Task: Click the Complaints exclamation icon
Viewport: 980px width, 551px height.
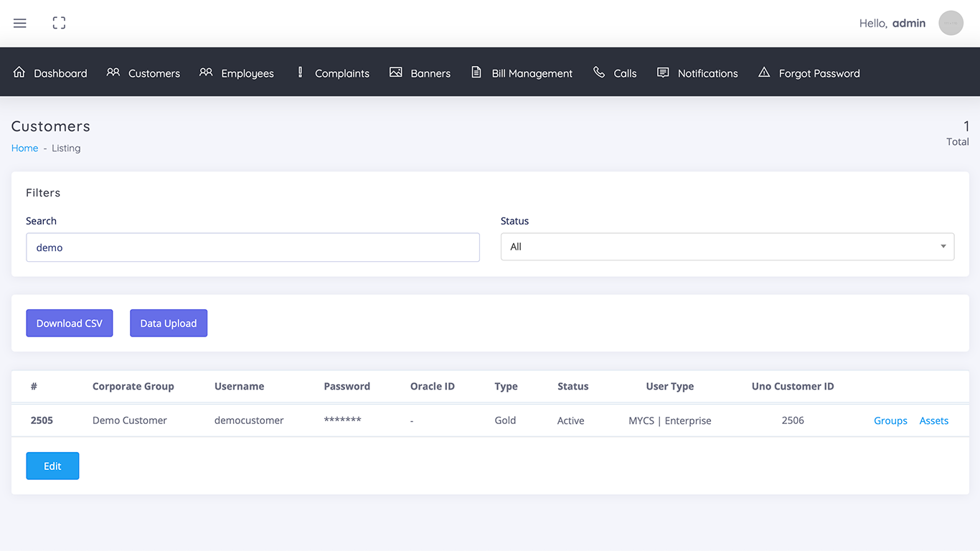Action: point(300,72)
